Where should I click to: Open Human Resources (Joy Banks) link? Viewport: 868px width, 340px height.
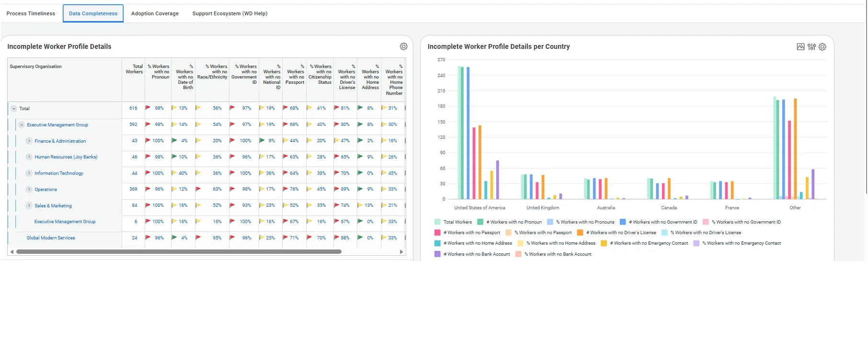pyautogui.click(x=66, y=157)
